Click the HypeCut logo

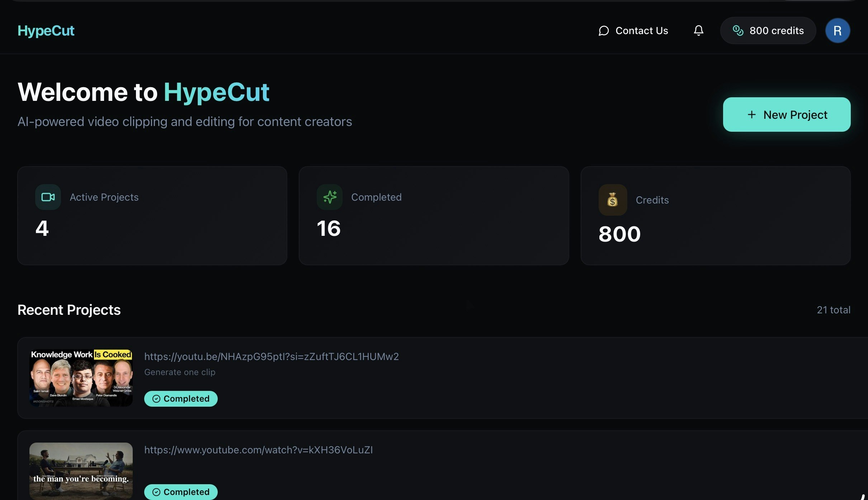(46, 31)
